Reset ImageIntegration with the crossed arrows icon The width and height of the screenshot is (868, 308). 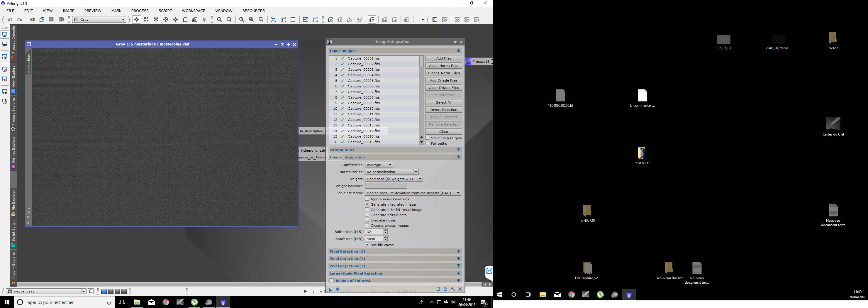pyautogui.click(x=460, y=289)
